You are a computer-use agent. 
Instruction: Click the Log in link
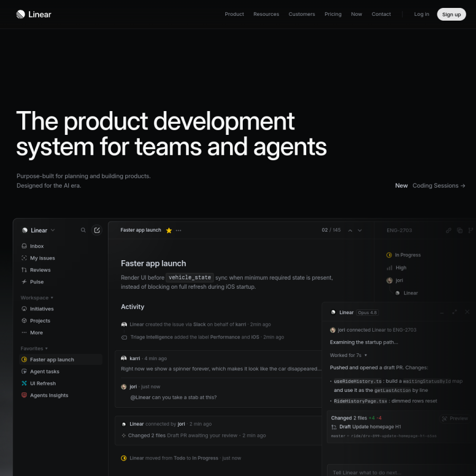pos(422,14)
